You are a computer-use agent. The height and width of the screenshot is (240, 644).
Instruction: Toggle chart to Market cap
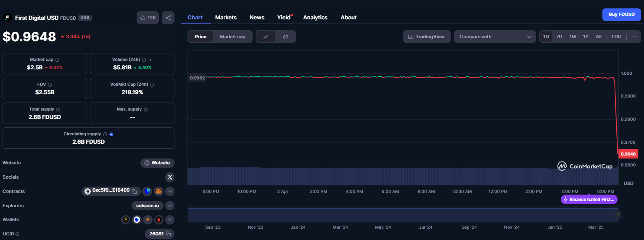tap(232, 37)
